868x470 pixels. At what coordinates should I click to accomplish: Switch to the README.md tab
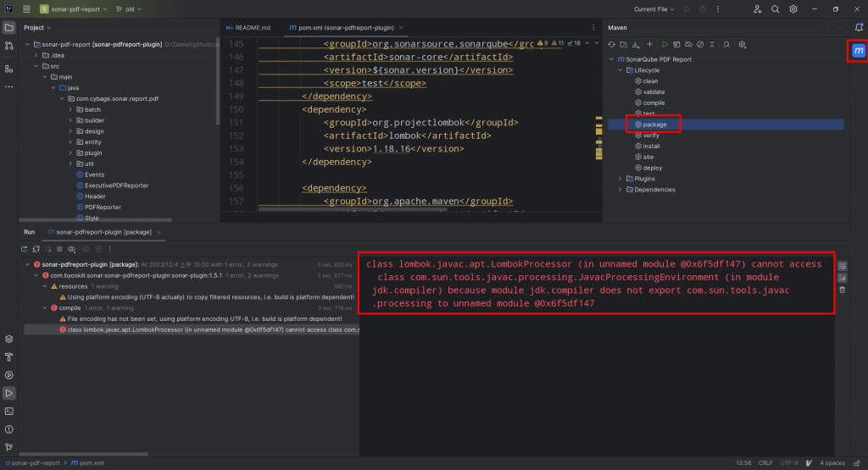(248, 28)
